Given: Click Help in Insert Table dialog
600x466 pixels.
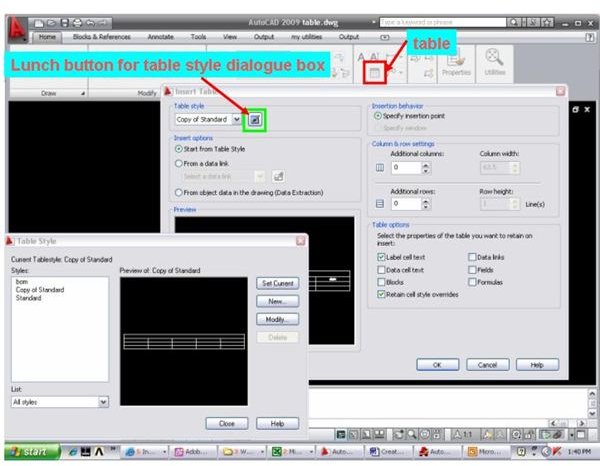Looking at the screenshot, I should (x=537, y=365).
